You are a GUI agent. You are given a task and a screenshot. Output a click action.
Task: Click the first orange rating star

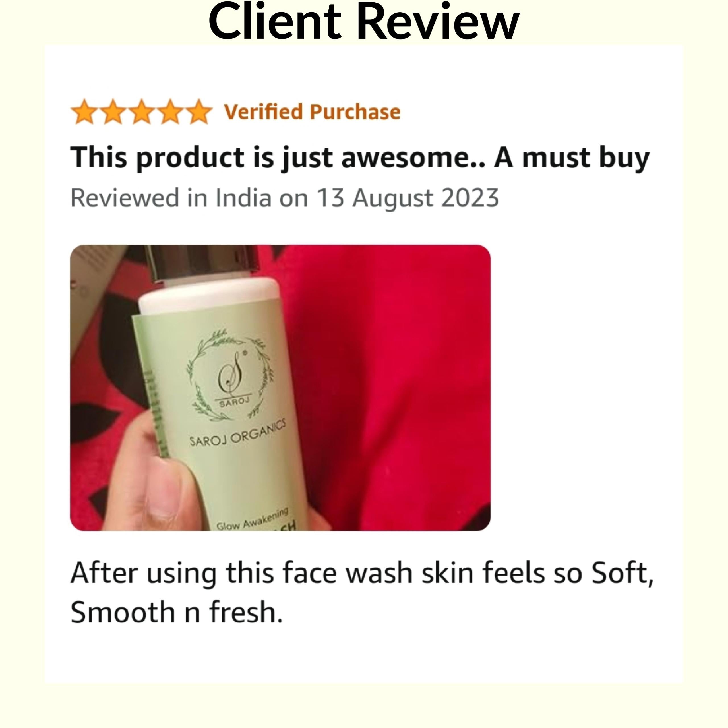pos(84,112)
